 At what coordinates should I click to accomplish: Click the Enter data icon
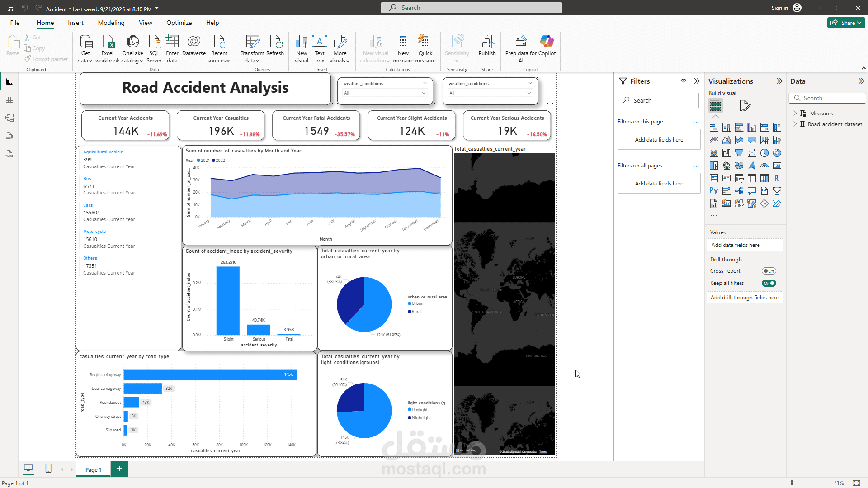tap(172, 41)
